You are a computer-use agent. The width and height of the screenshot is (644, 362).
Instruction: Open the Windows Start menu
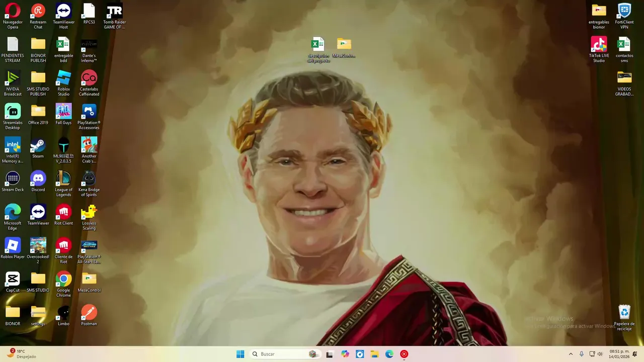tap(240, 354)
